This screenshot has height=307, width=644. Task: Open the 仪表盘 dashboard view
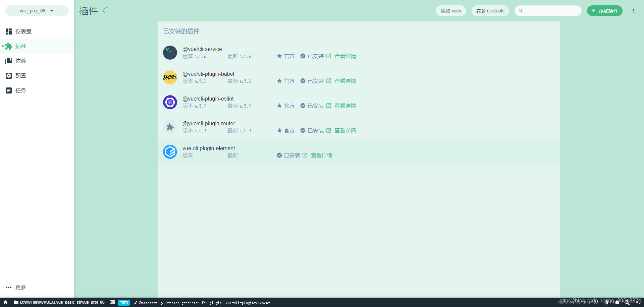click(37, 31)
